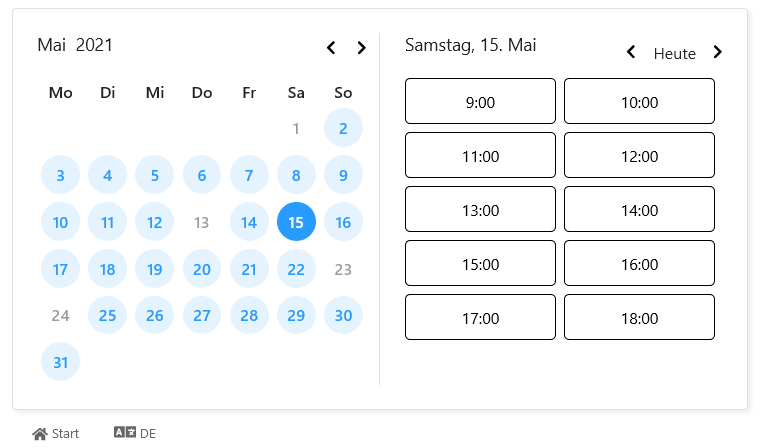Screen dimensions: 760x447
Task: Show next day's time slots
Action: point(718,52)
